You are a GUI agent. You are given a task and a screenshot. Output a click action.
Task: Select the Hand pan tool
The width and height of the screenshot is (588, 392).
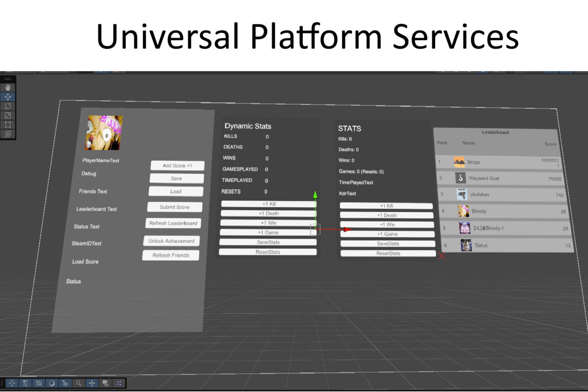tap(8, 87)
